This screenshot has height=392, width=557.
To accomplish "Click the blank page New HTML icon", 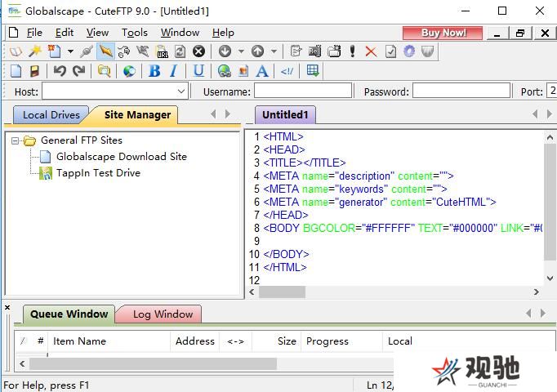I will [16, 71].
